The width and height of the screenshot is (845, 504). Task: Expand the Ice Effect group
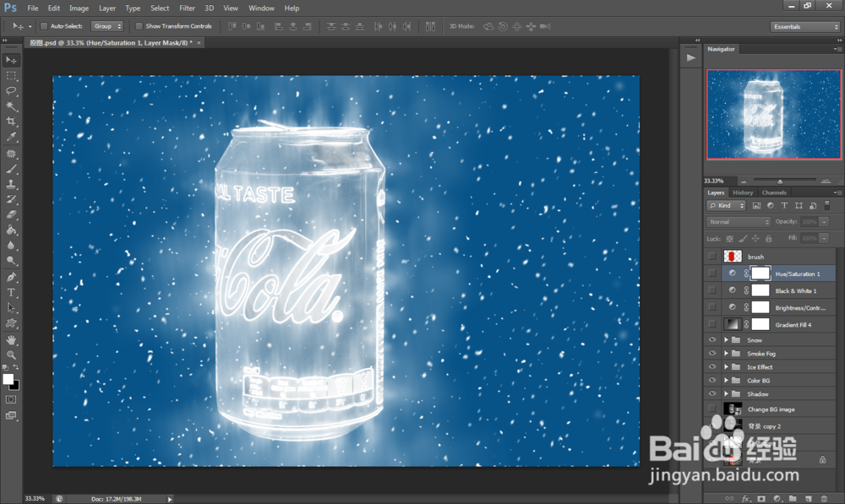coord(726,366)
